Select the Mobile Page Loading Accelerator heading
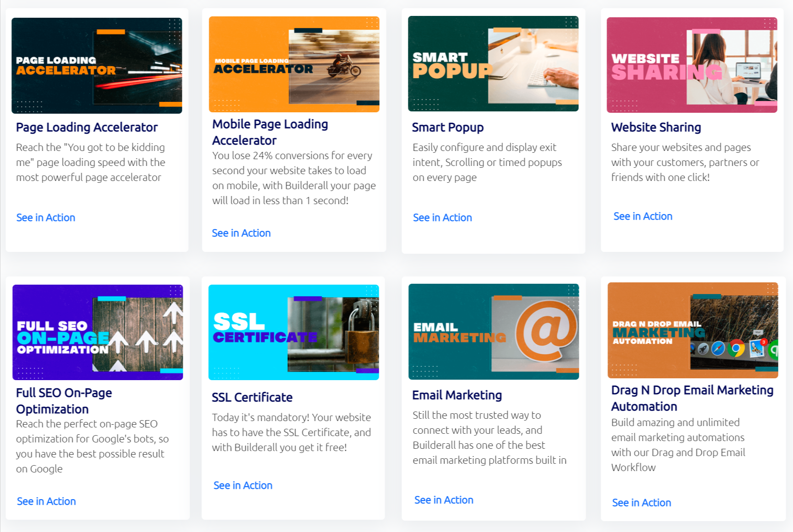 (x=270, y=132)
